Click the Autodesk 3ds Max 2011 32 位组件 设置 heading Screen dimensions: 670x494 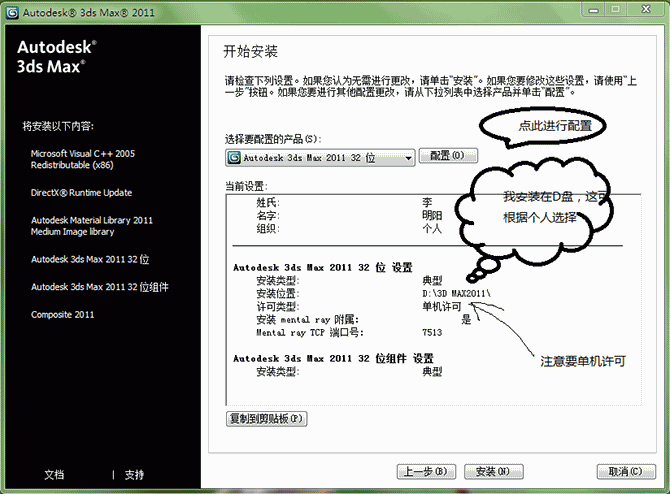coord(333,358)
